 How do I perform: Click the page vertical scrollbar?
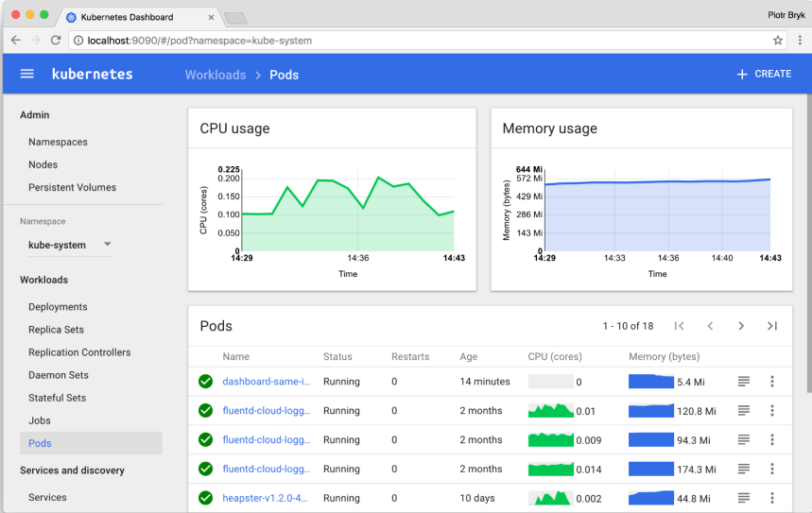click(809, 244)
